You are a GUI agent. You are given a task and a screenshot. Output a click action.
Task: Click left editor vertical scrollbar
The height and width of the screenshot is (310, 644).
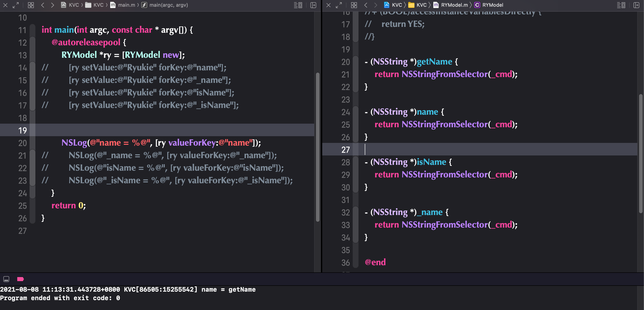click(x=318, y=147)
